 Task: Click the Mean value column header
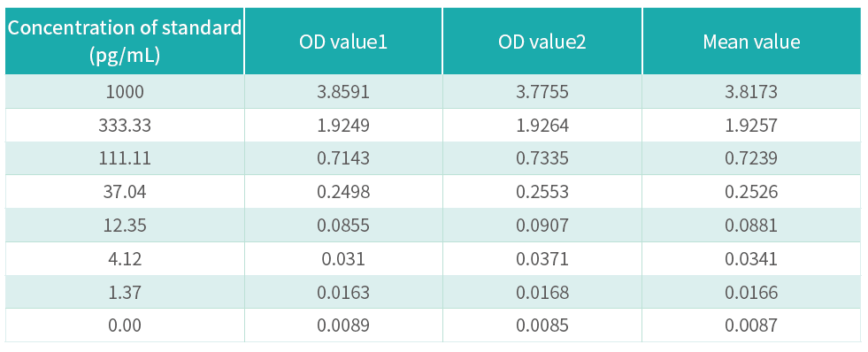coord(752,42)
